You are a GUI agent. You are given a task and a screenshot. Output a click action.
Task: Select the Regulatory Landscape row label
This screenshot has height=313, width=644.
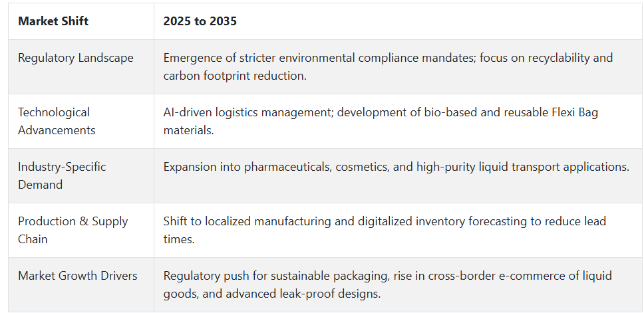(76, 58)
